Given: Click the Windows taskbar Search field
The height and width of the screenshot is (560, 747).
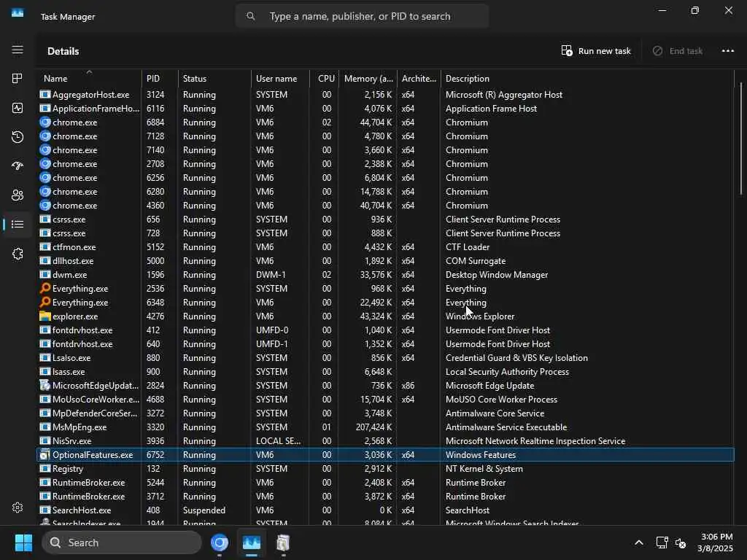Looking at the screenshot, I should click(x=122, y=542).
